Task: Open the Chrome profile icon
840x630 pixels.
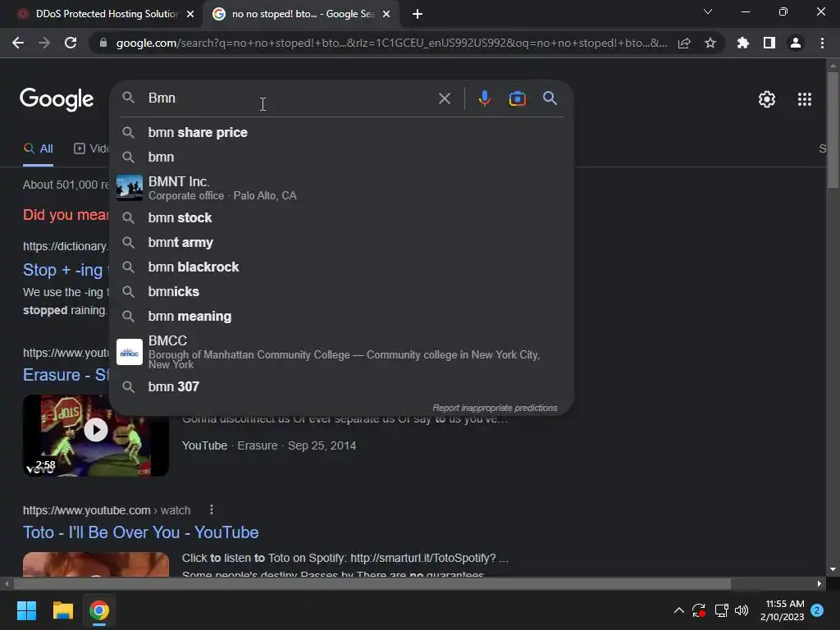Action: (x=796, y=43)
